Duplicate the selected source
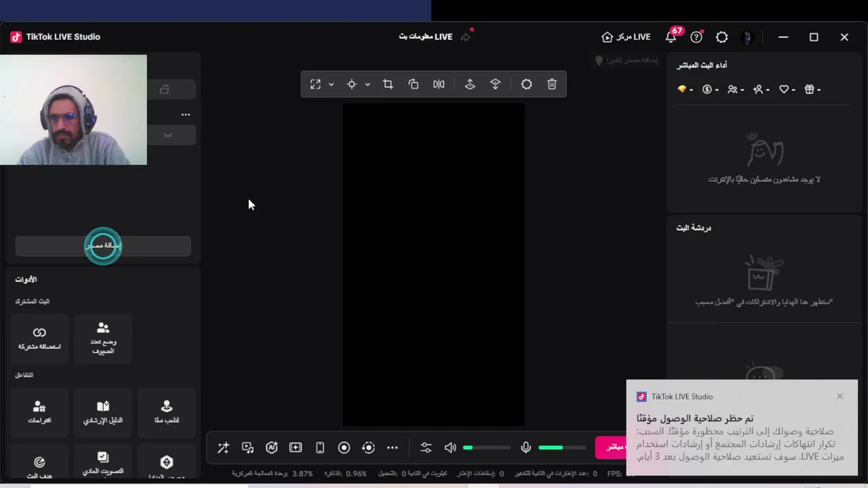The image size is (868, 488). coord(414,84)
